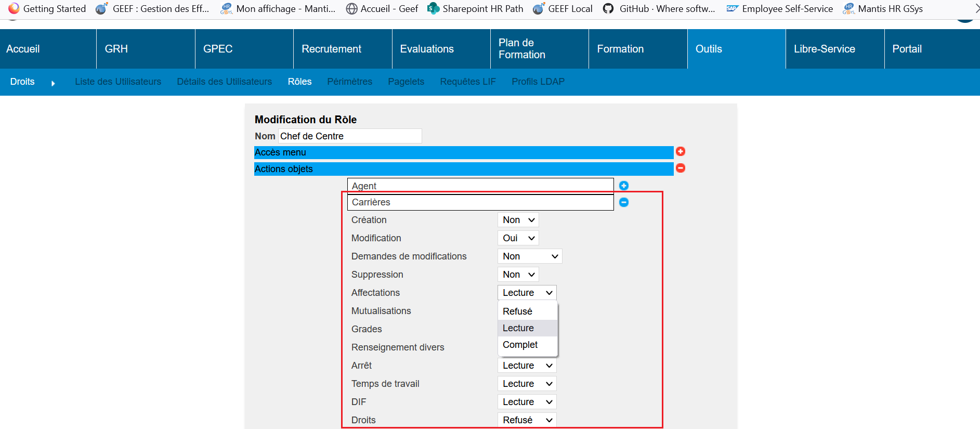Viewport: 980px width, 429px height.
Task: Click the arrow next to Droits
Action: tap(53, 83)
